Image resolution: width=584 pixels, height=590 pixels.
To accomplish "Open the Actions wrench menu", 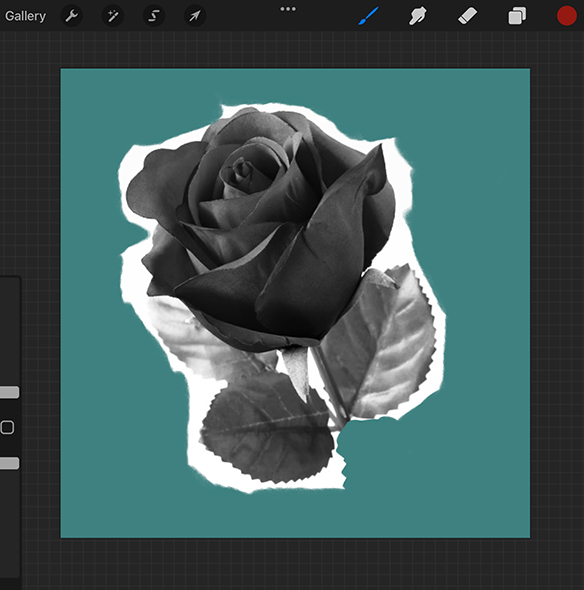I will pyautogui.click(x=71, y=16).
